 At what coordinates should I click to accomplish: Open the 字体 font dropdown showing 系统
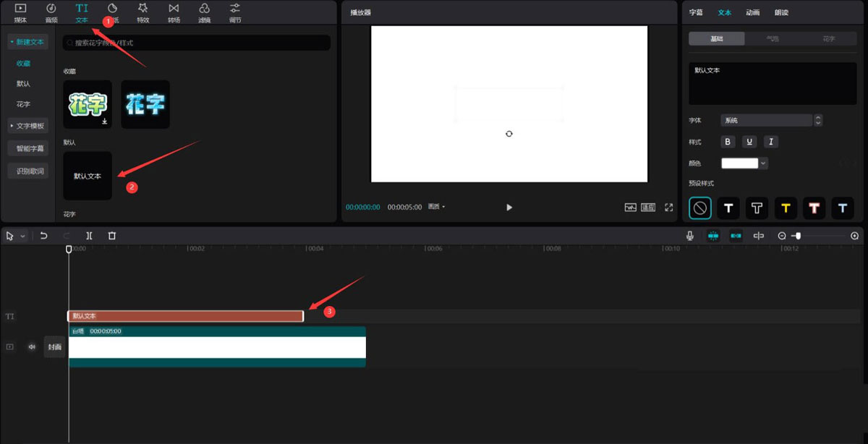tap(767, 120)
